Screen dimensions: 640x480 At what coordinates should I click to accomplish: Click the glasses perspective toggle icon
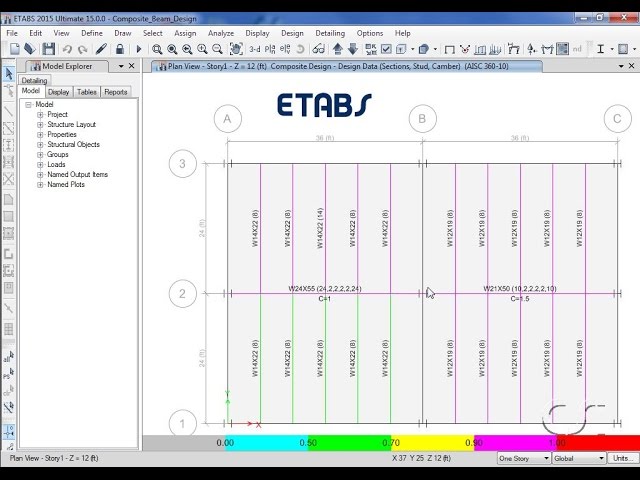tap(318, 49)
